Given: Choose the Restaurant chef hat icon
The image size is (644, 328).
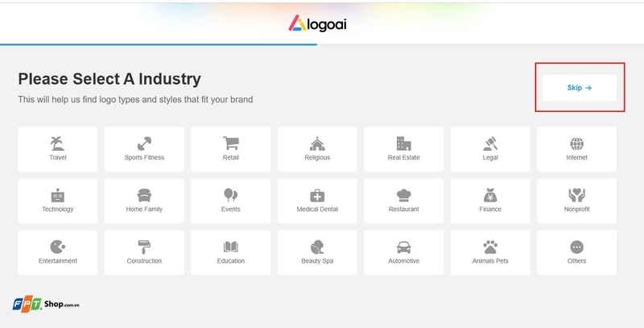Looking at the screenshot, I should click(404, 195).
